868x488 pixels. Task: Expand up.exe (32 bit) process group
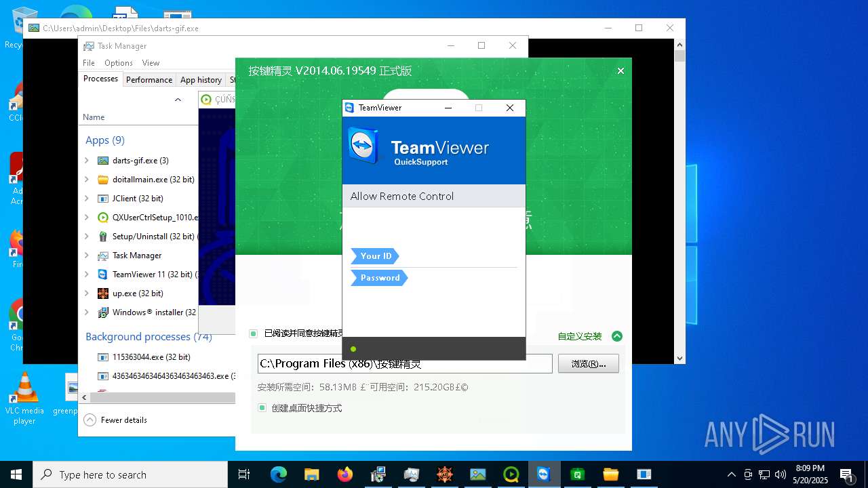click(x=87, y=293)
